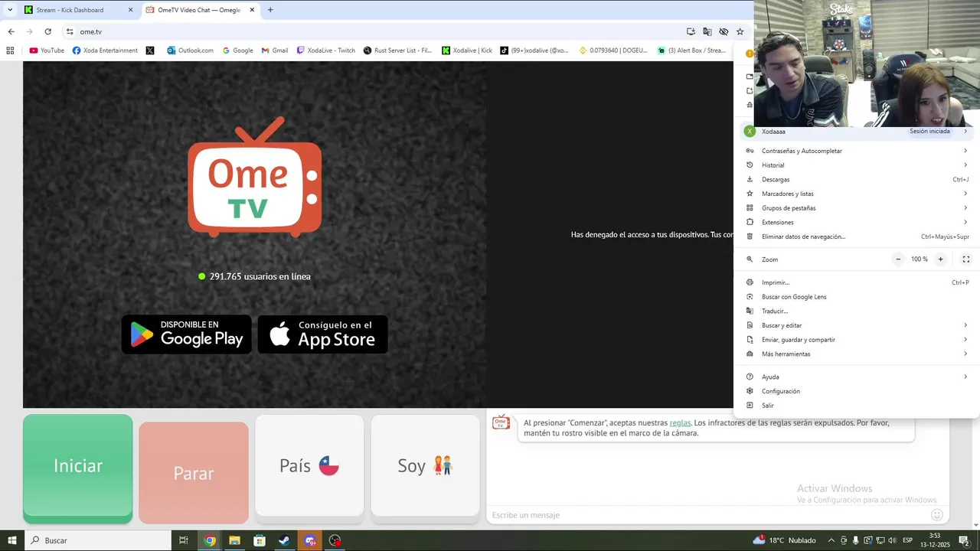Open the Rust Server List bookmark
The image size is (980, 551).
pyautogui.click(x=398, y=51)
